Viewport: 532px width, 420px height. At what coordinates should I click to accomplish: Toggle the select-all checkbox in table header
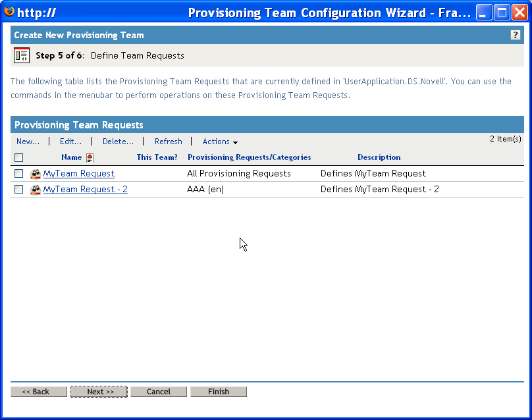[x=18, y=157]
